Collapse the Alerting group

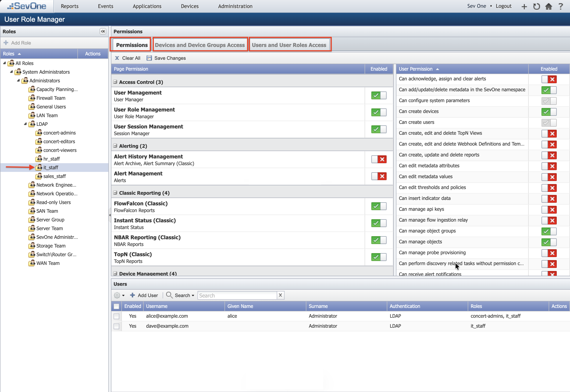click(x=115, y=146)
